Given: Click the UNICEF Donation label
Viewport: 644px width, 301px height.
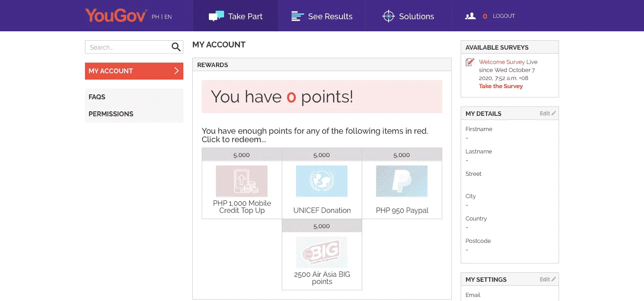Looking at the screenshot, I should 322,210.
